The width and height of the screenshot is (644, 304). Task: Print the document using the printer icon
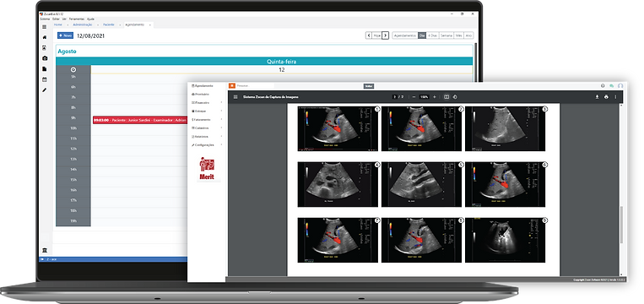[606, 97]
